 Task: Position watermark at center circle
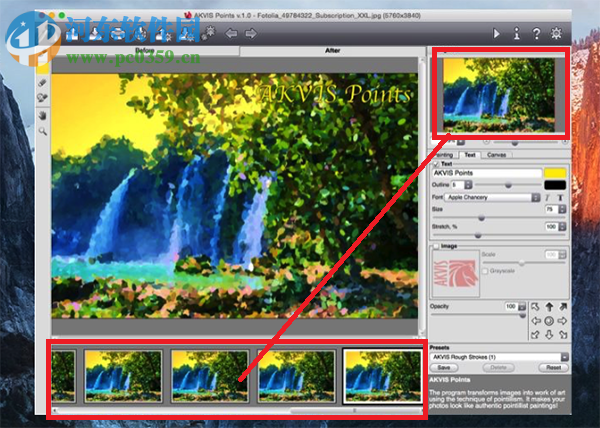tap(549, 321)
